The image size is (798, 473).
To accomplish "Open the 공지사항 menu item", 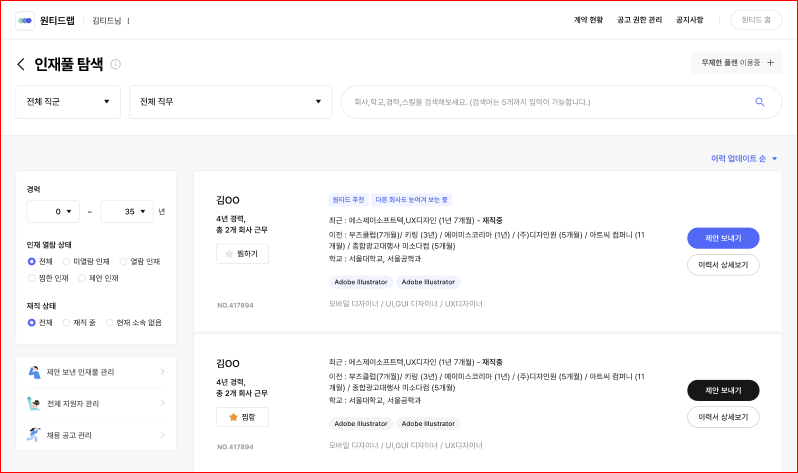I will [689, 20].
